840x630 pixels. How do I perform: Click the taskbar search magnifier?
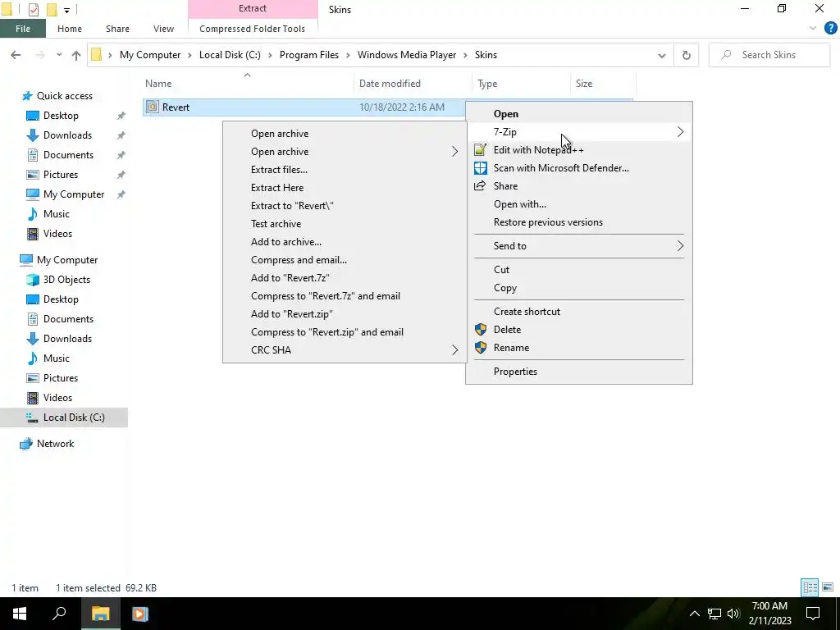59,614
